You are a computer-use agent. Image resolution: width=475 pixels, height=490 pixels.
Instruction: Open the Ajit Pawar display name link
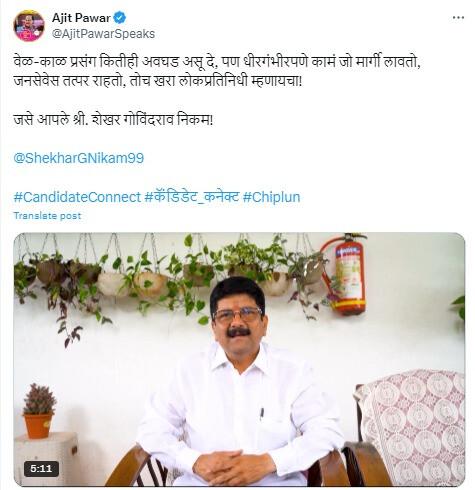point(81,18)
